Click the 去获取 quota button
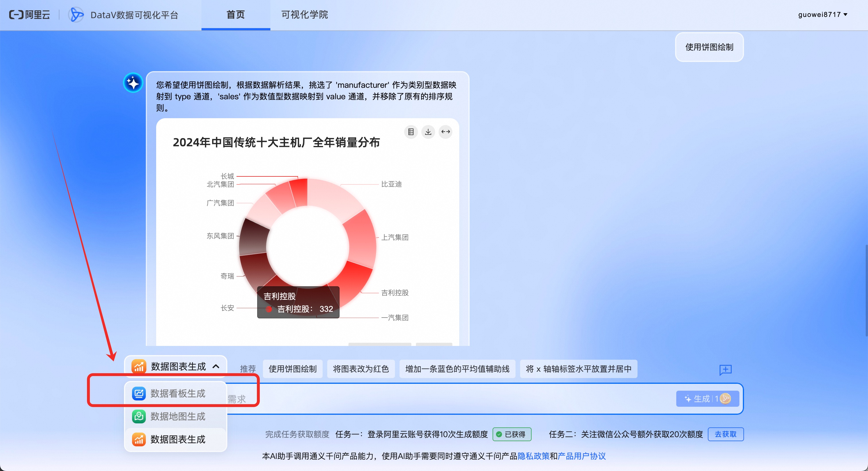 725,434
